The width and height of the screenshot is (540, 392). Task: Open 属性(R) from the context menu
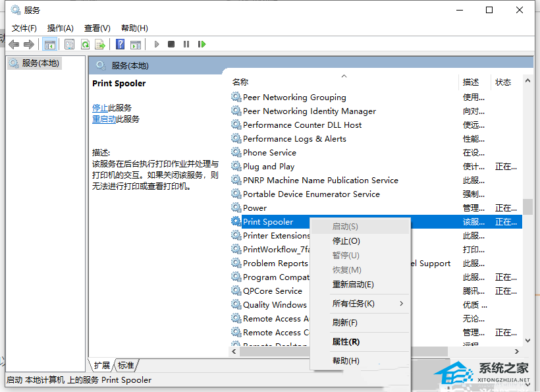click(346, 342)
